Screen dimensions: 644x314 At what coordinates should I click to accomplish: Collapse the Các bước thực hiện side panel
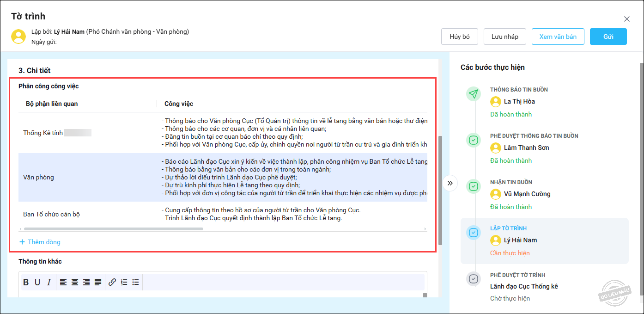[x=450, y=184]
